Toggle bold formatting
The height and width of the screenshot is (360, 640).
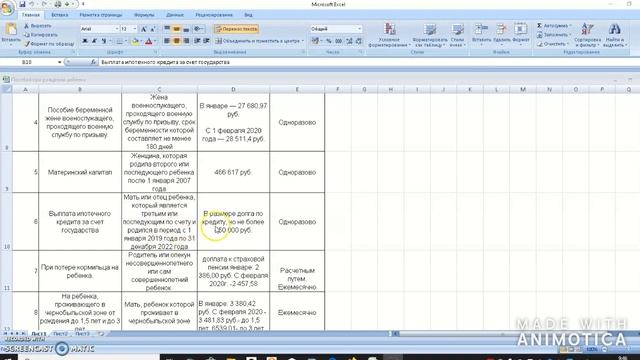tap(85, 41)
